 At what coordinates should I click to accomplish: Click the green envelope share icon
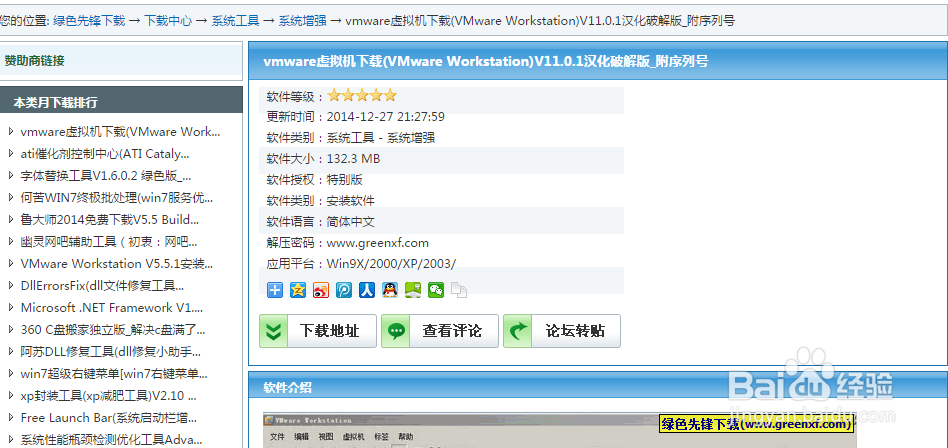coord(413,290)
